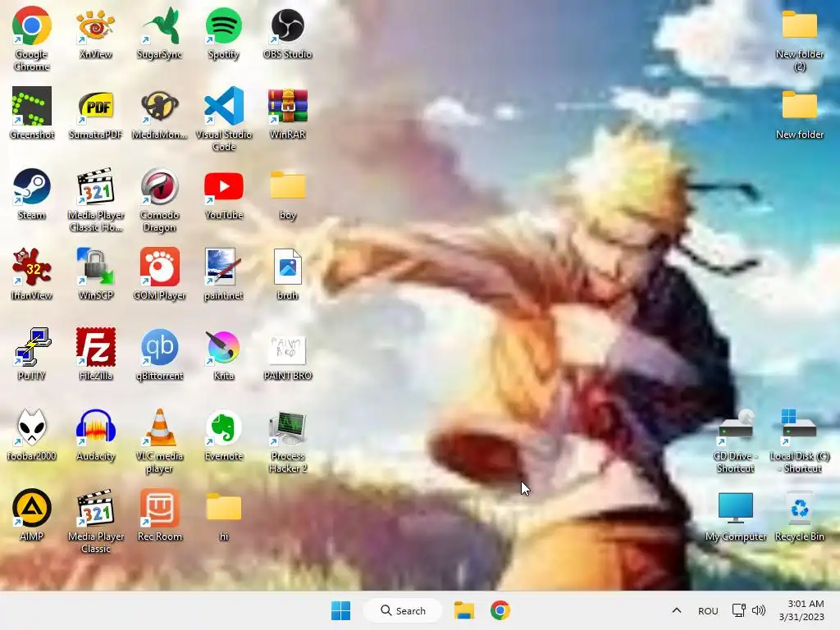
Task: Select the PAINT BRO image file
Action: tap(288, 349)
